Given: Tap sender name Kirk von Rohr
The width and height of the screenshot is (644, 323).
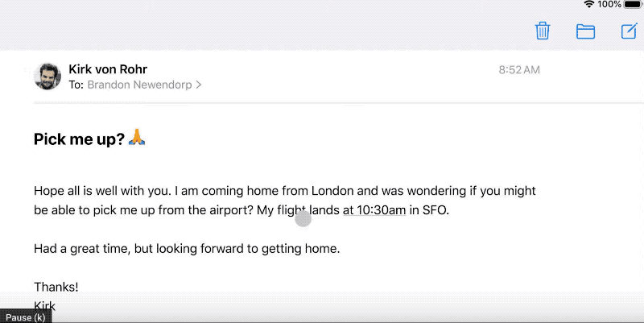Looking at the screenshot, I should click(108, 69).
